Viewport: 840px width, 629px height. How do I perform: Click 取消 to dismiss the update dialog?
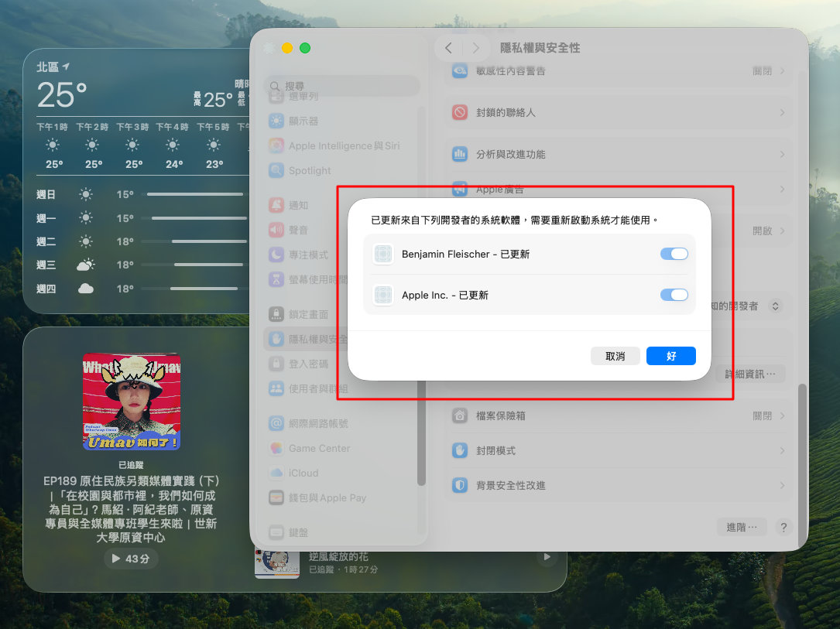615,356
